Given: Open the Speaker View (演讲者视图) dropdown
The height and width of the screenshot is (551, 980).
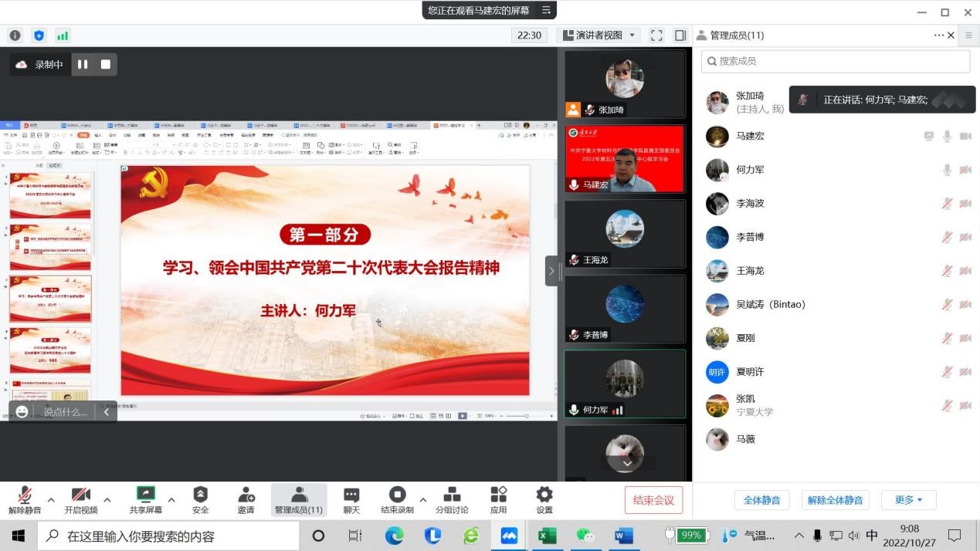Looking at the screenshot, I should point(599,35).
